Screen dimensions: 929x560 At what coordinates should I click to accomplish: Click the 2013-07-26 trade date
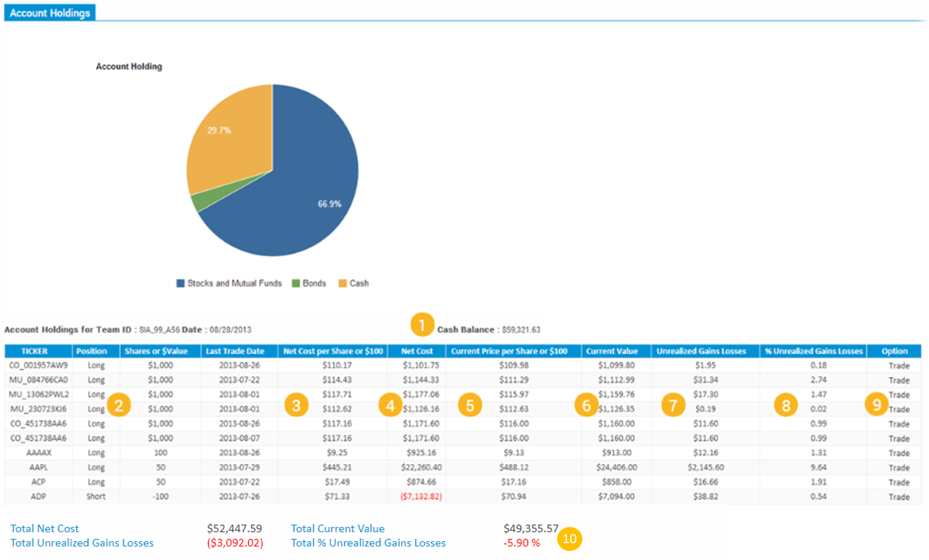click(239, 497)
